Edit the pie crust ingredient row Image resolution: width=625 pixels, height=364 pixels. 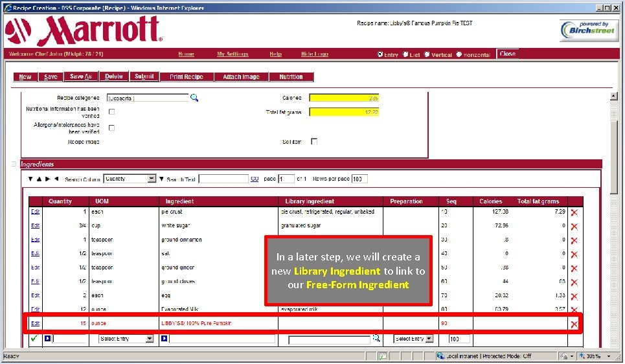[x=35, y=212]
